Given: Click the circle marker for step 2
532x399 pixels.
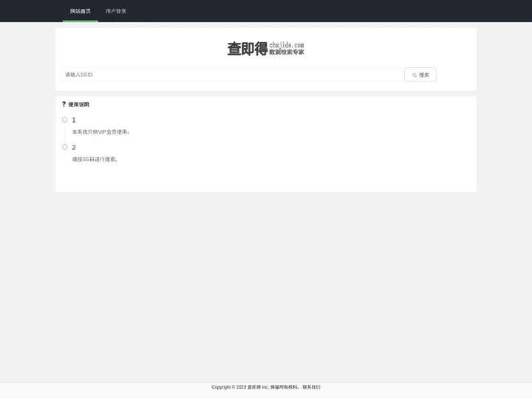Looking at the screenshot, I should [65, 147].
